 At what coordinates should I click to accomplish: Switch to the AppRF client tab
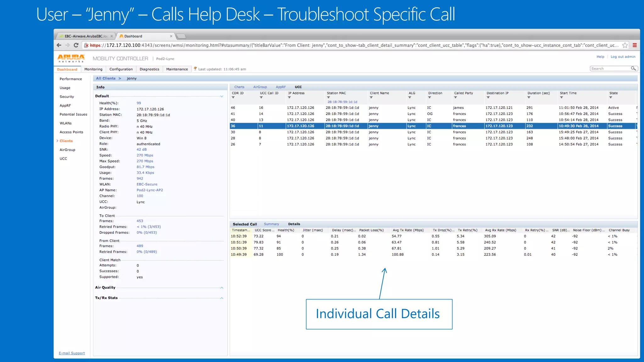(280, 87)
